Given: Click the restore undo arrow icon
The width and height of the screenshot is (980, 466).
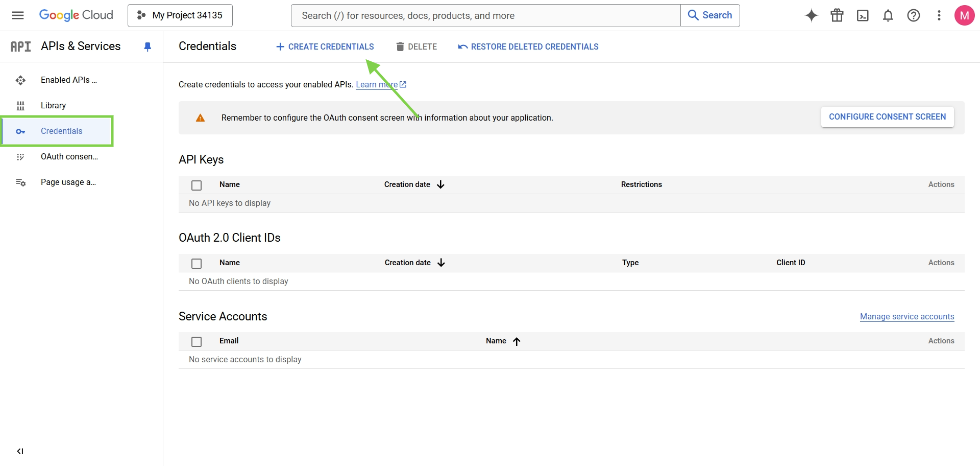Looking at the screenshot, I should tap(463, 47).
